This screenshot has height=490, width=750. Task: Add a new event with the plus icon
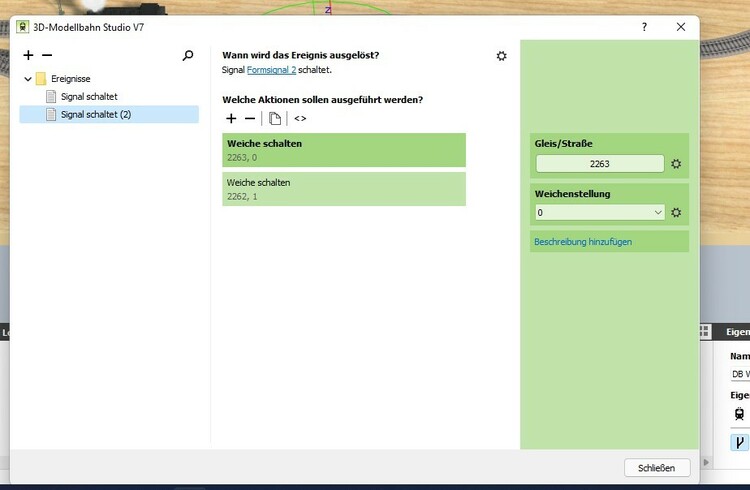28,55
